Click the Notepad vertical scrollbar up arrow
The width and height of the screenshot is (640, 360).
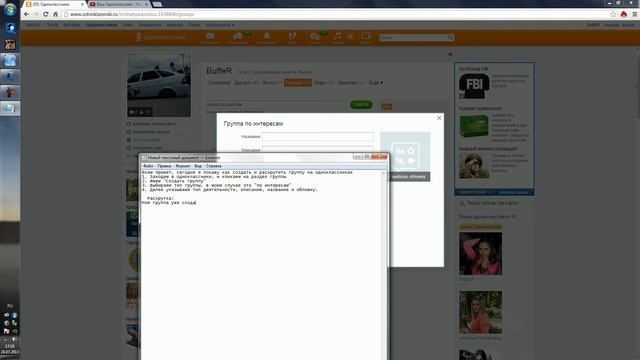point(383,173)
